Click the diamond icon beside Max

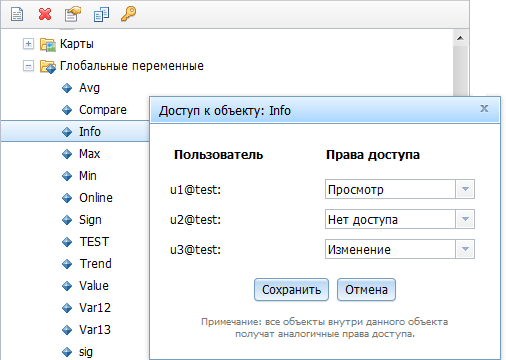(x=67, y=154)
